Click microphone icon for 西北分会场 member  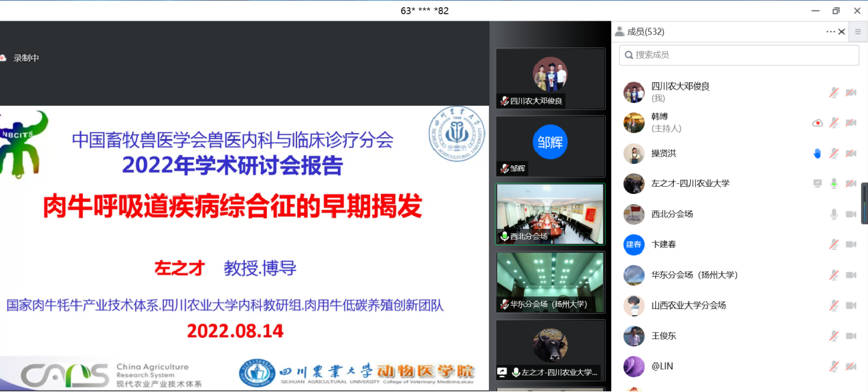[x=834, y=214]
